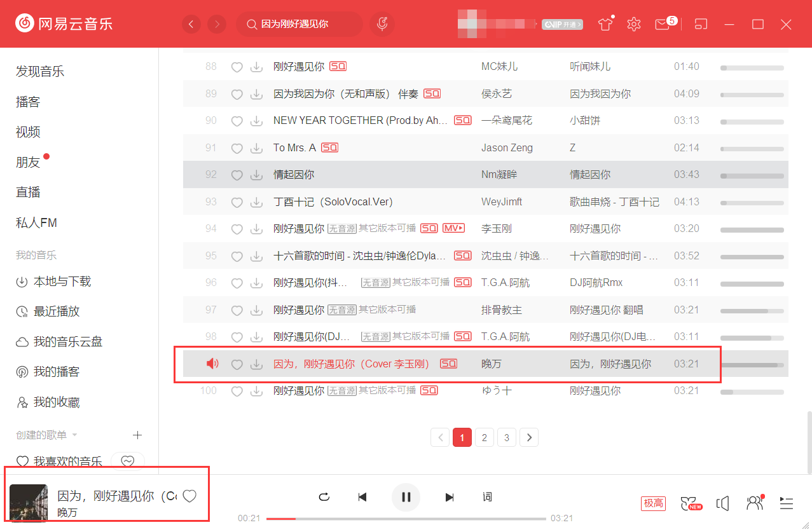Show lyrics with 词 button
Screen dimensions: 812x532
point(487,497)
